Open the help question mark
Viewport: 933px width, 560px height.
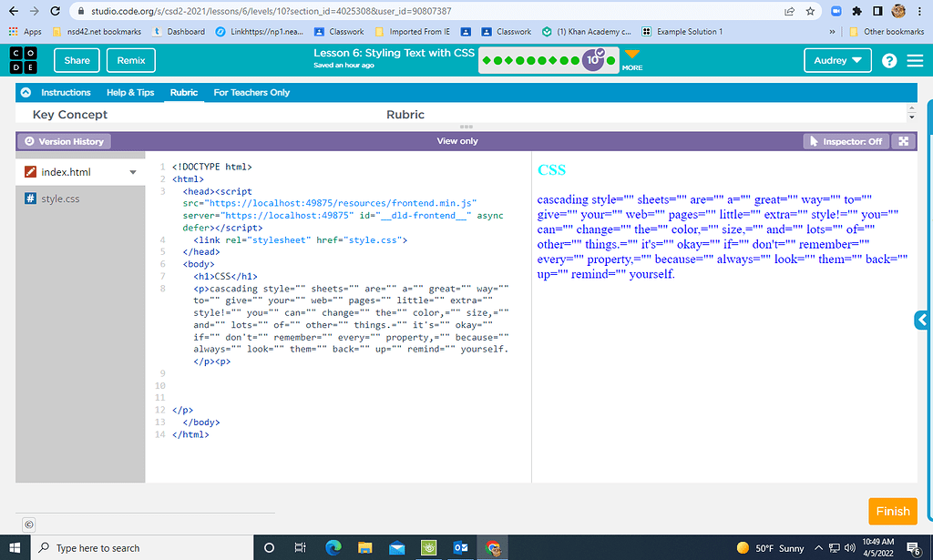pos(890,60)
